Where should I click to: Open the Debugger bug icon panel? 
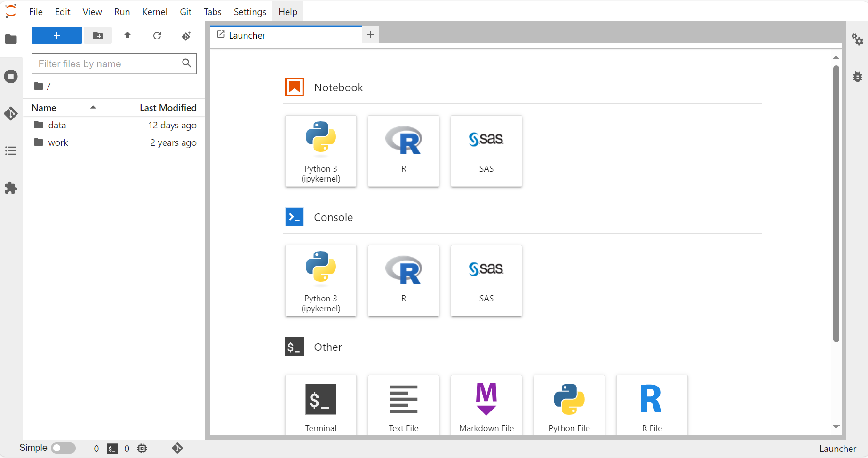click(857, 77)
